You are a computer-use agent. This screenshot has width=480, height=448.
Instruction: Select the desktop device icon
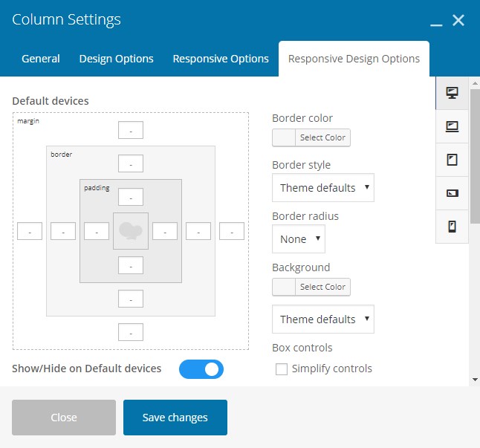(452, 93)
